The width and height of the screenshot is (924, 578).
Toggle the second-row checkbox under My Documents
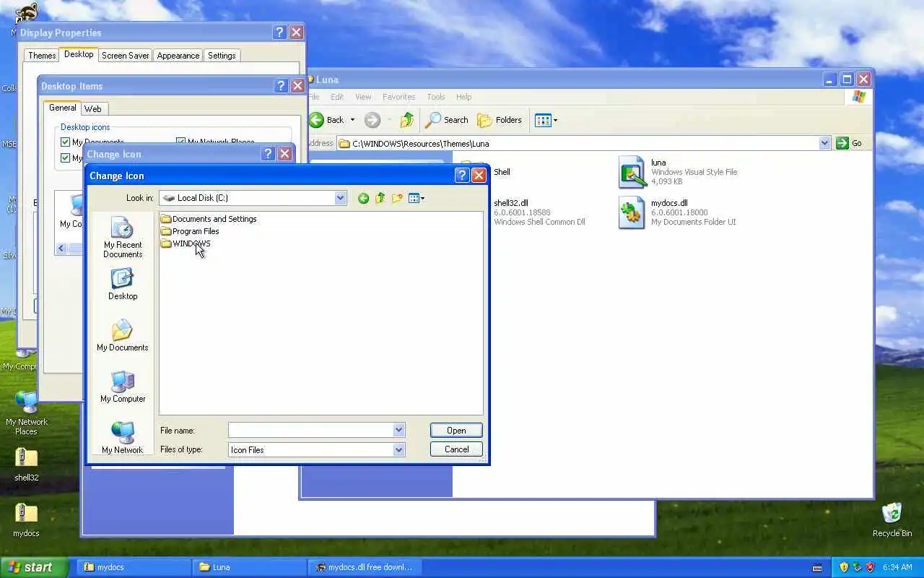66,158
